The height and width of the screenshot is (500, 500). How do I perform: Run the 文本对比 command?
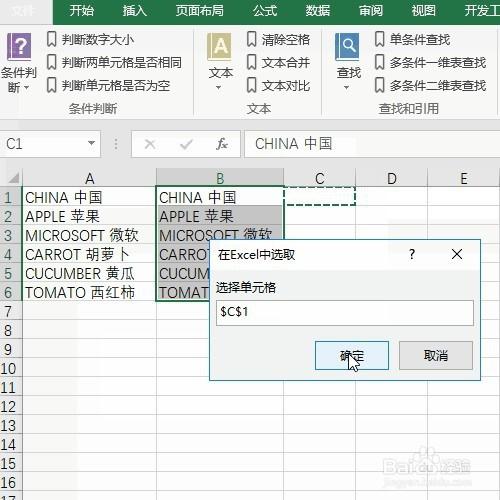pyautogui.click(x=286, y=86)
